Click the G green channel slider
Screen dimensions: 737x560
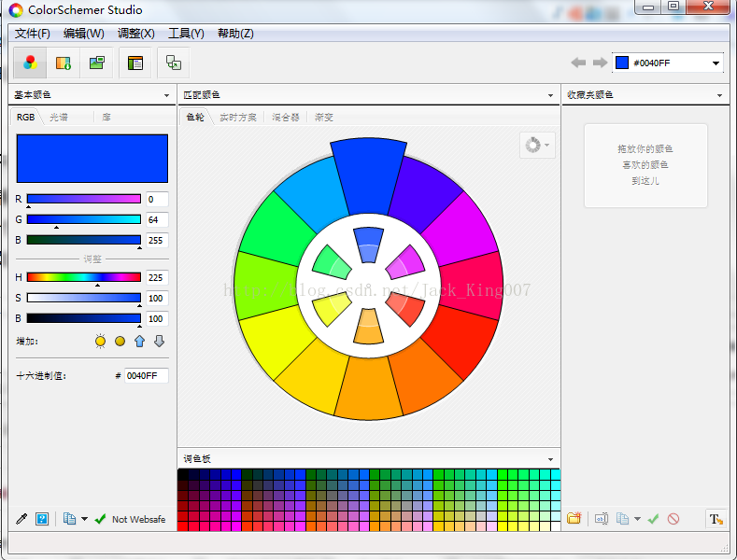point(84,219)
